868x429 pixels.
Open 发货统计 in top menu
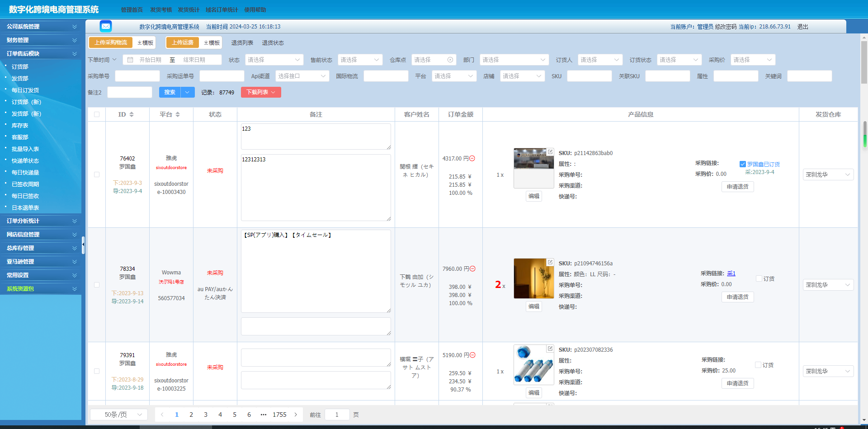point(189,10)
